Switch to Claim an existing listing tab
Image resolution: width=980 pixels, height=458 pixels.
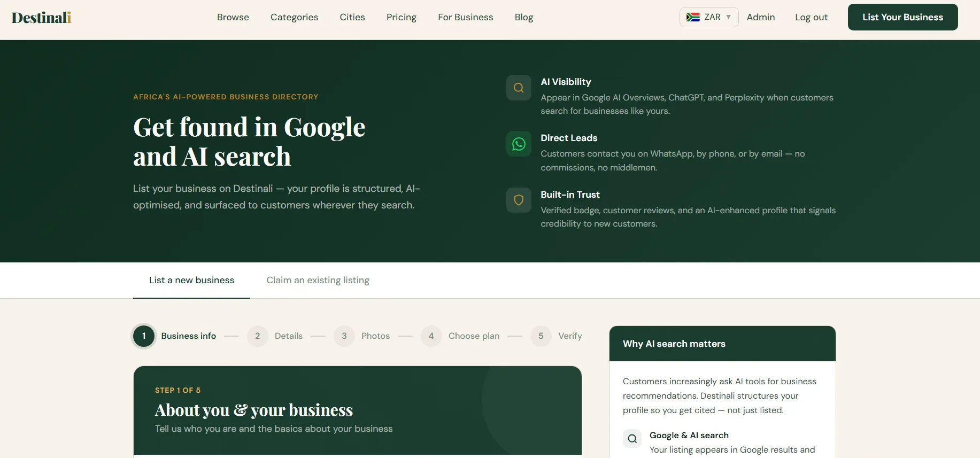(x=318, y=280)
